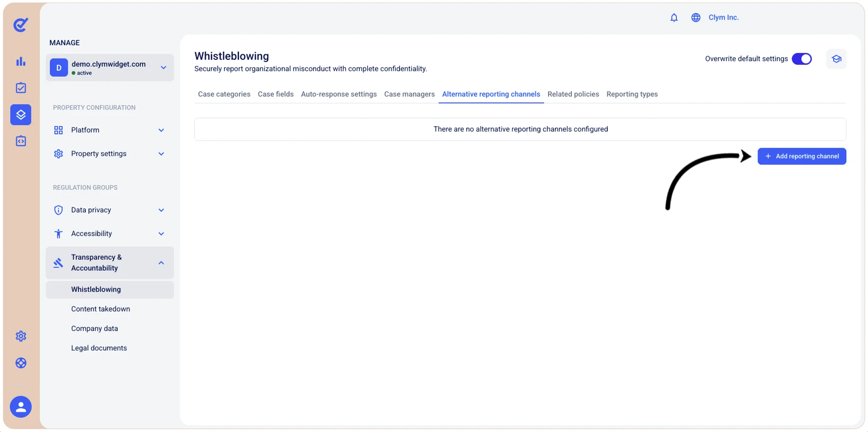Open the analytics bar chart icon
This screenshot has height=432, width=868.
click(x=21, y=62)
